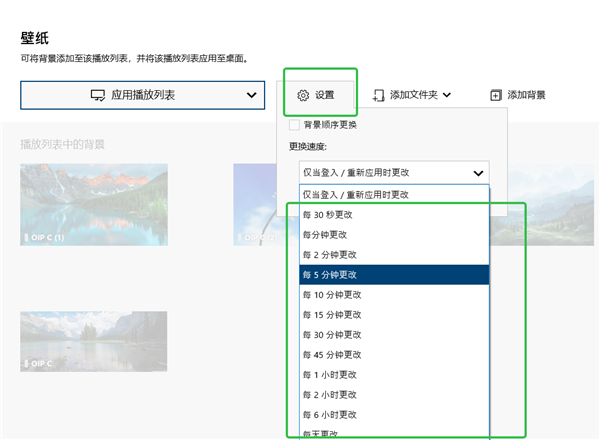Open the 更换速度 combo box
This screenshot has height=440, width=600.
pyautogui.click(x=394, y=172)
